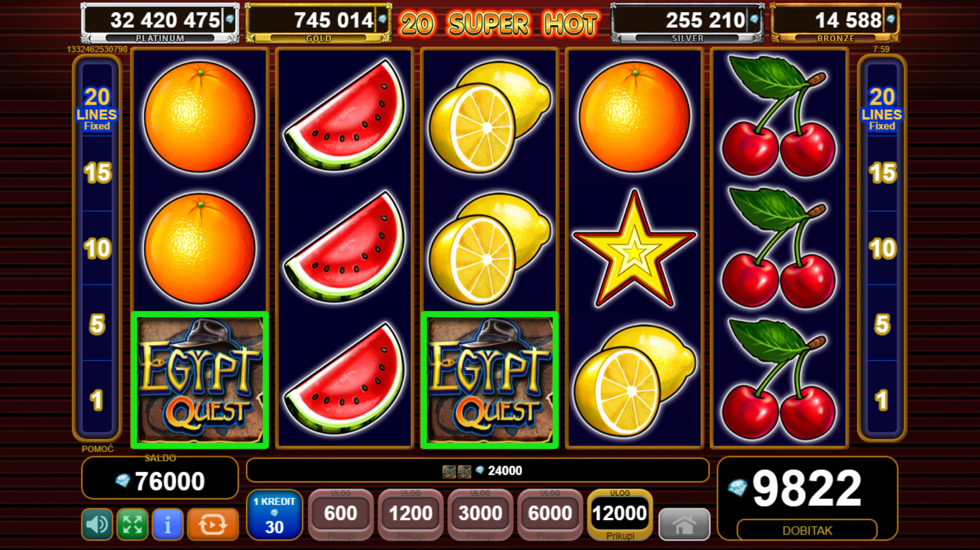Click the star scatter symbol
The width and height of the screenshot is (980, 550).
point(634,248)
